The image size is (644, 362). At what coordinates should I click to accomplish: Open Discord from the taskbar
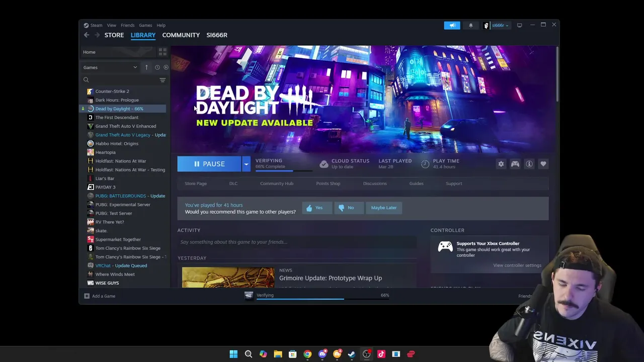click(x=323, y=354)
